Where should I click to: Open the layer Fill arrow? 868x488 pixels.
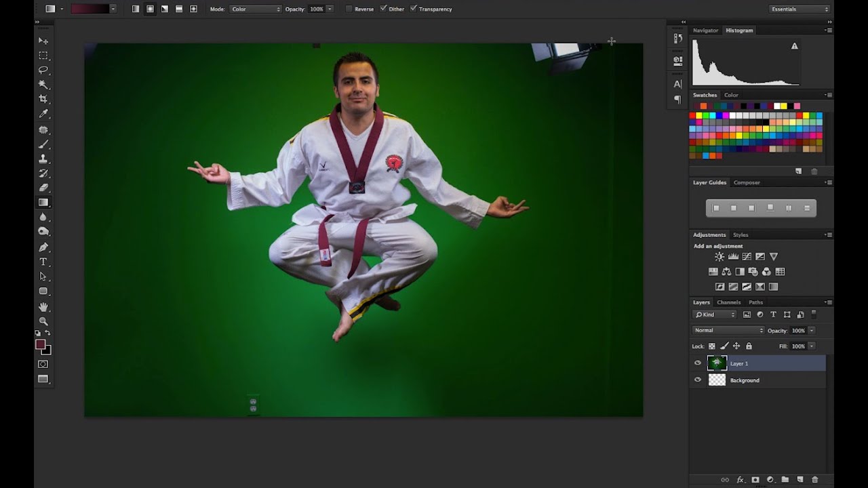(812, 346)
